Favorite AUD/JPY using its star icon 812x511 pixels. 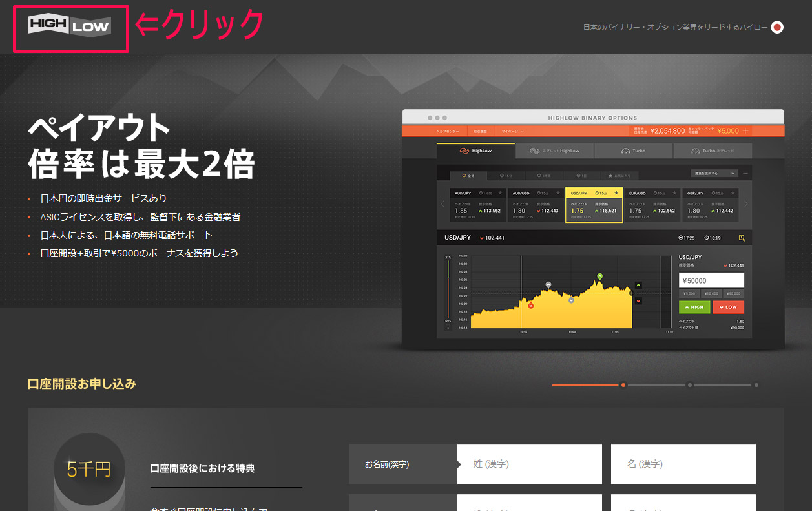(500, 193)
